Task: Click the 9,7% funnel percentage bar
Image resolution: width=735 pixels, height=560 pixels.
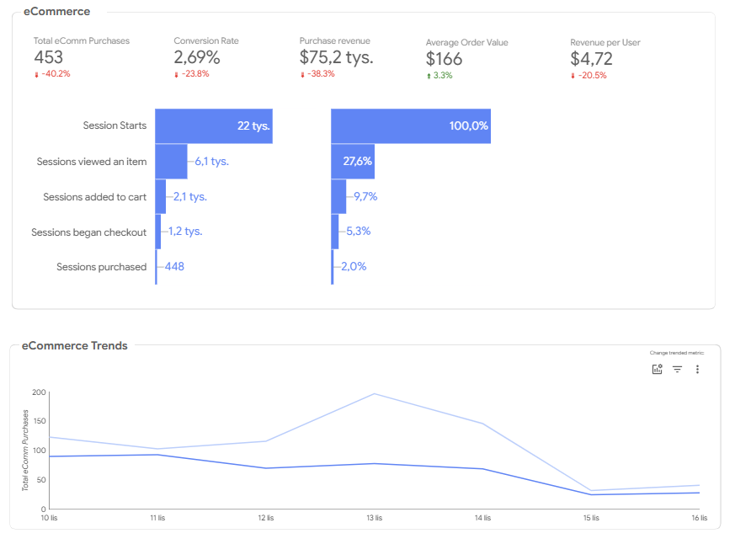Action: click(338, 196)
